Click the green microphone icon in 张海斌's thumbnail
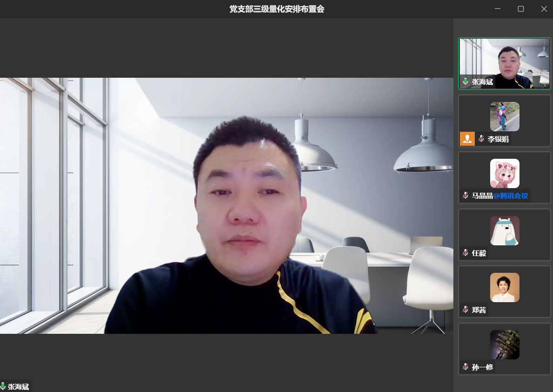 465,82
